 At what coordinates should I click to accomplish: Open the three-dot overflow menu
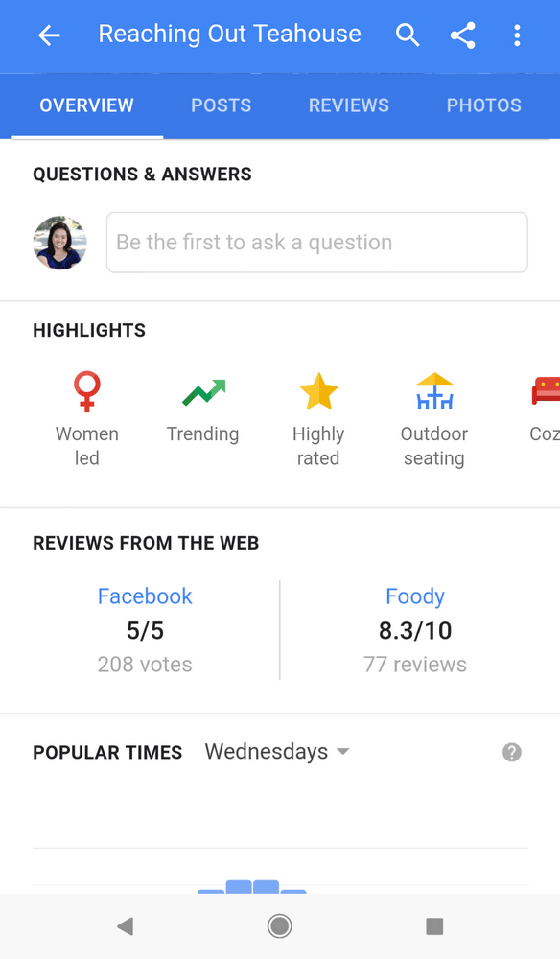(517, 35)
